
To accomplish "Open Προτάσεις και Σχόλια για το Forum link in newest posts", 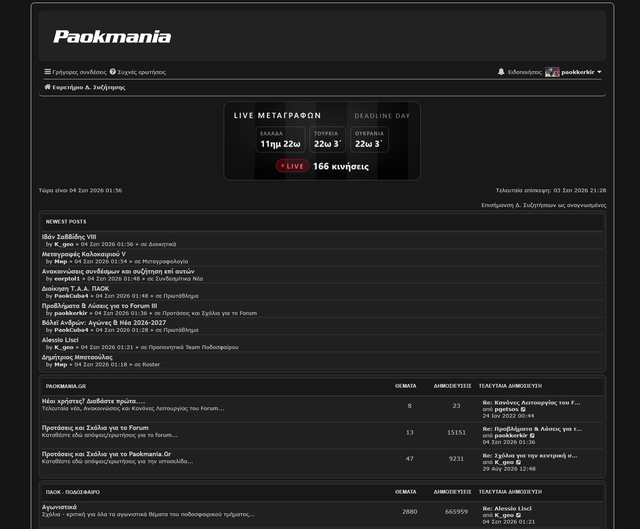I will coord(209,313).
